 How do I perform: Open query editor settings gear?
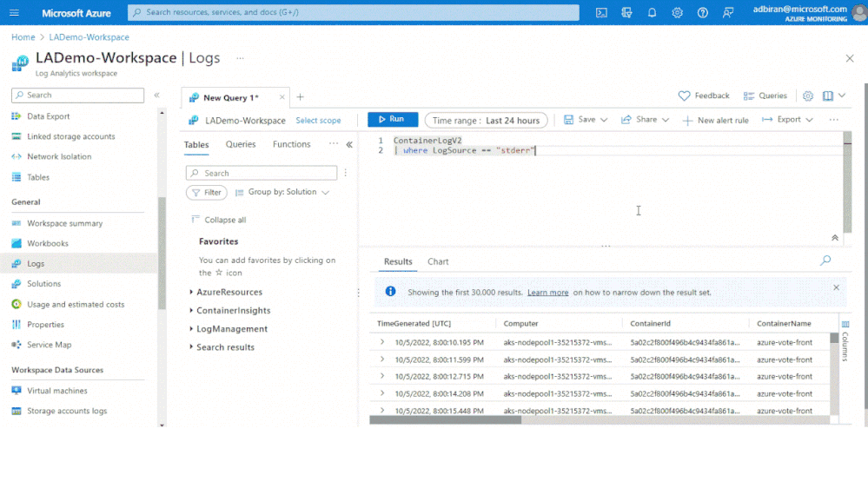[808, 96]
